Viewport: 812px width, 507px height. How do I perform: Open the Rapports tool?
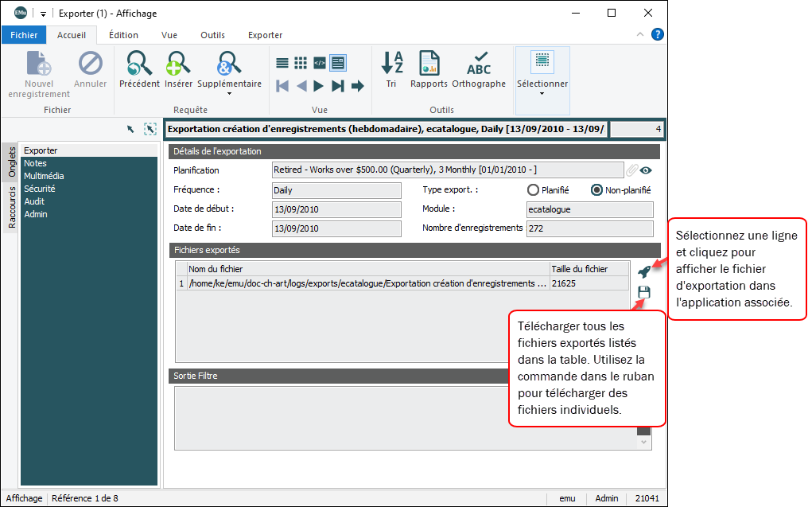coord(429,64)
